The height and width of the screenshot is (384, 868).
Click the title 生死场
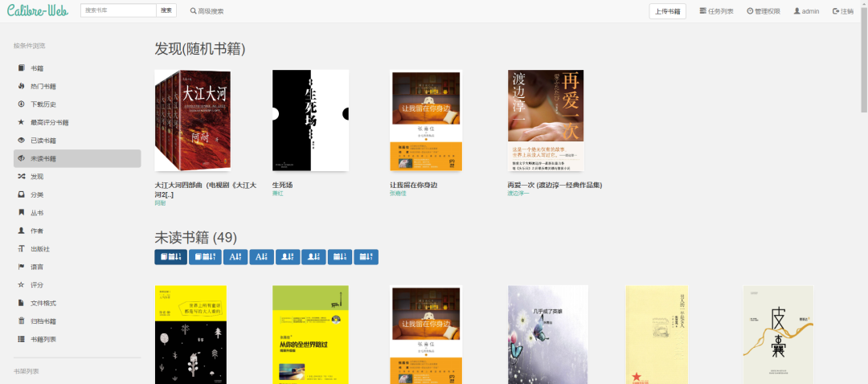[x=282, y=186]
